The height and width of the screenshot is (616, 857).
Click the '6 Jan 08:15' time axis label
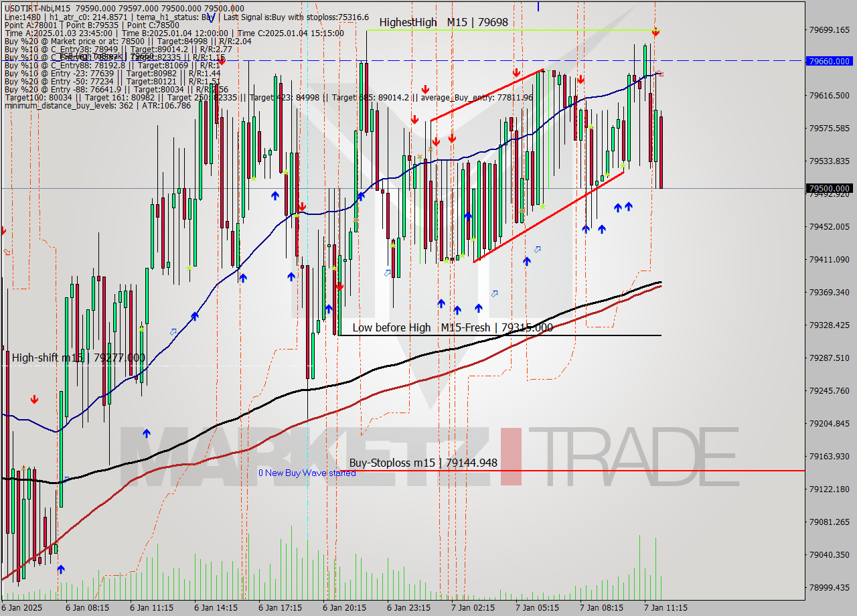point(87,608)
